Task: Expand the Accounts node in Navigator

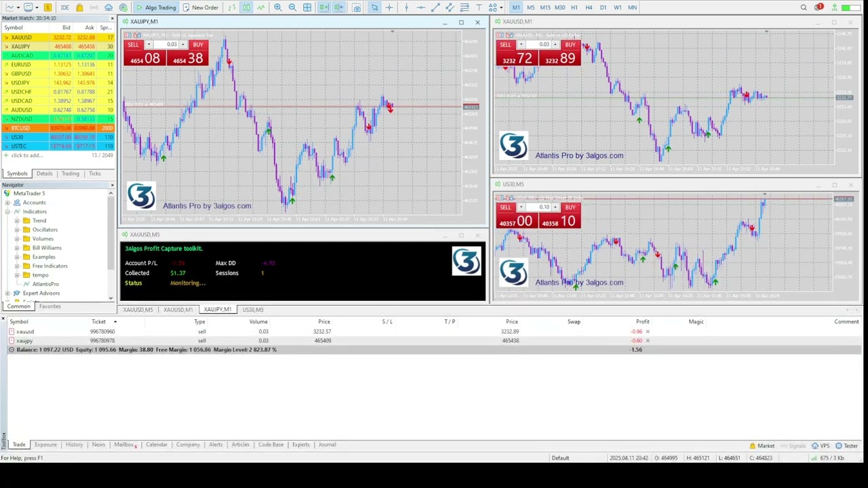Action: click(7, 203)
